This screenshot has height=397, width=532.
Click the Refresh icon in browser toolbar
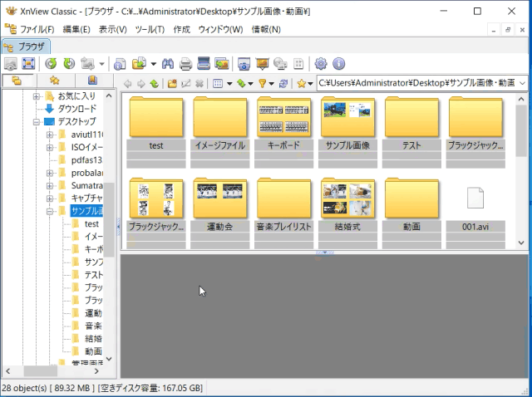[283, 83]
